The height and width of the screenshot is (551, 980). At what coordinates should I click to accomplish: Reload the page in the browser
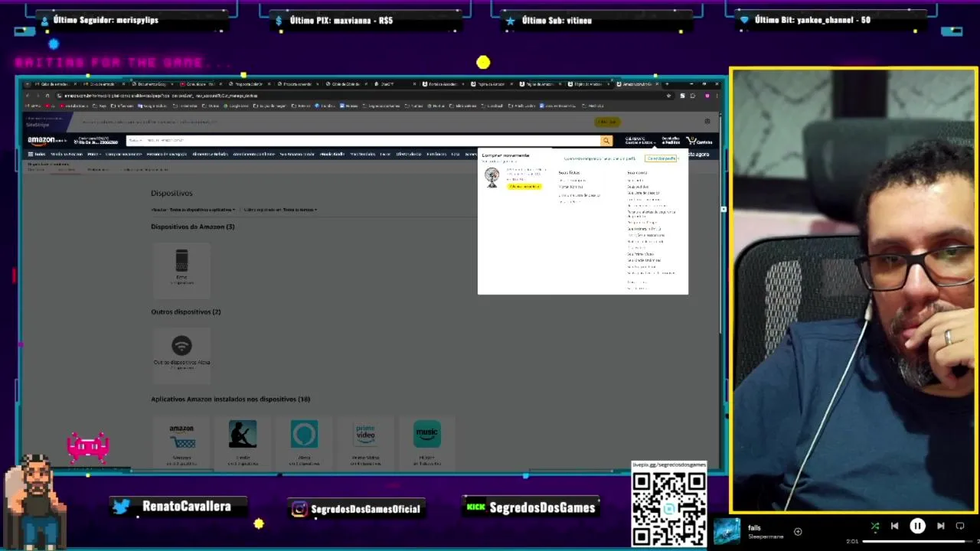[x=47, y=96]
